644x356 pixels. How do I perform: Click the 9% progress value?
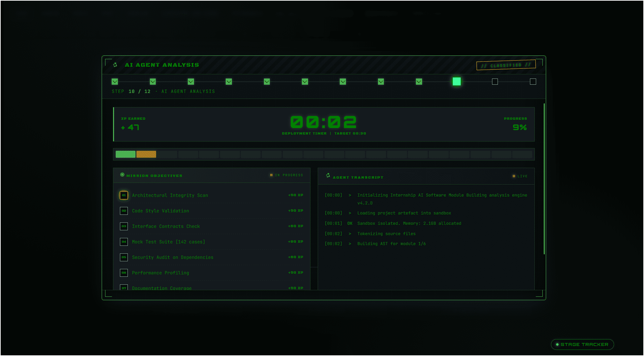[520, 127]
